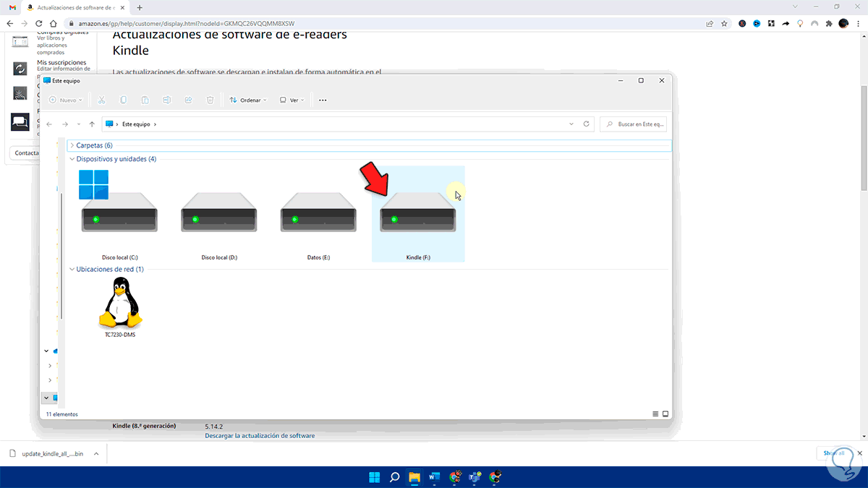Open Word from the taskbar
The image size is (868, 488).
click(435, 477)
